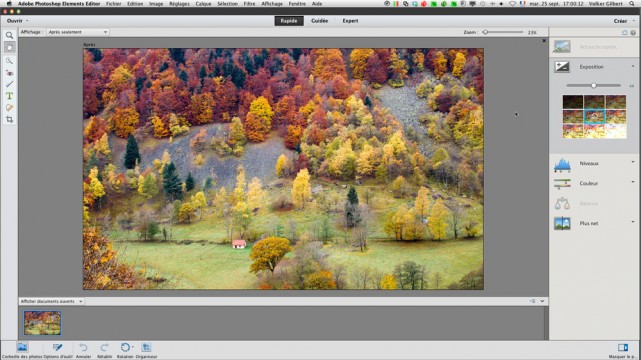Select the Zoom magnifier tool

coord(9,36)
